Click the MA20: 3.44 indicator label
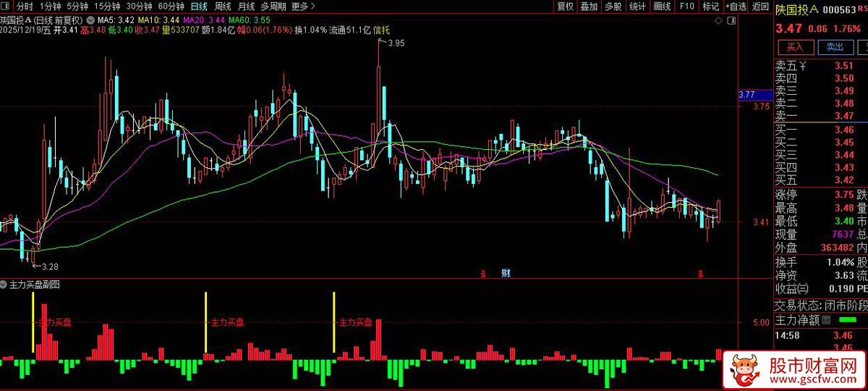 tap(204, 20)
